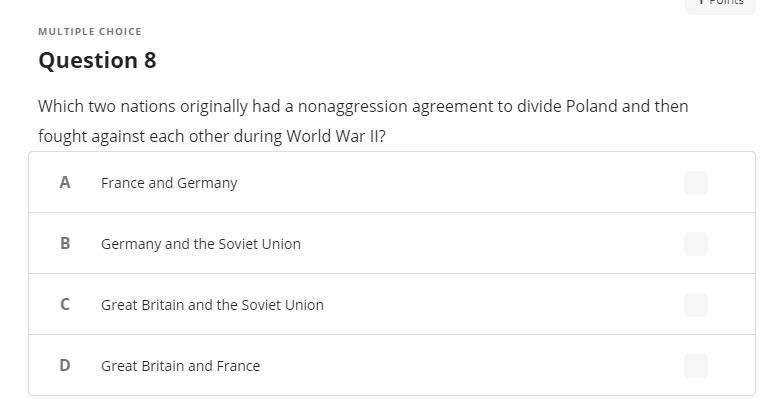This screenshot has height=412, width=780.
Task: Mark the Great Britain and France checkbox
Action: click(696, 366)
